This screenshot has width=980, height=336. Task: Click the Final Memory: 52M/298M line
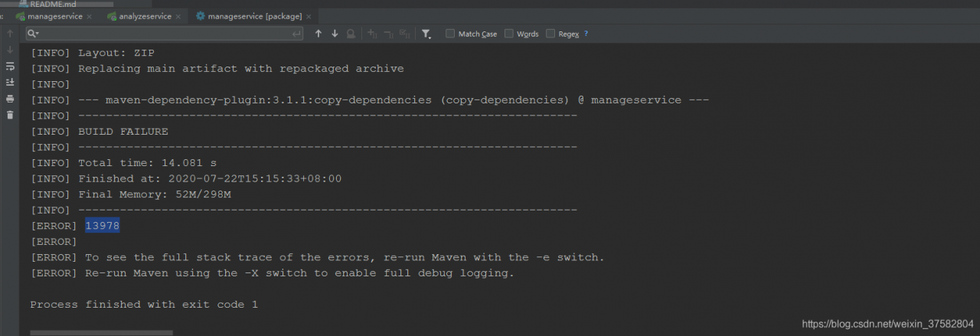(130, 194)
